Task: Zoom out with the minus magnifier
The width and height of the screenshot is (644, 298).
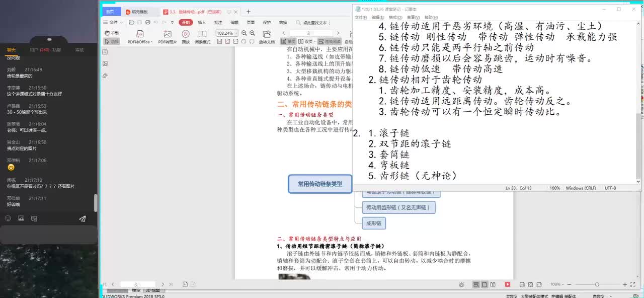Action: [244, 33]
